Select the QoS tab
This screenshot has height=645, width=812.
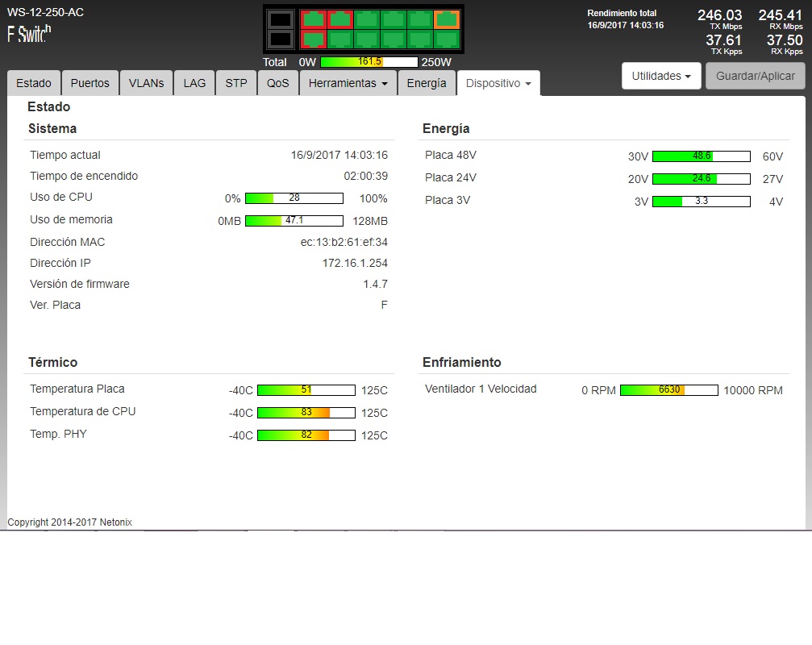pos(278,83)
